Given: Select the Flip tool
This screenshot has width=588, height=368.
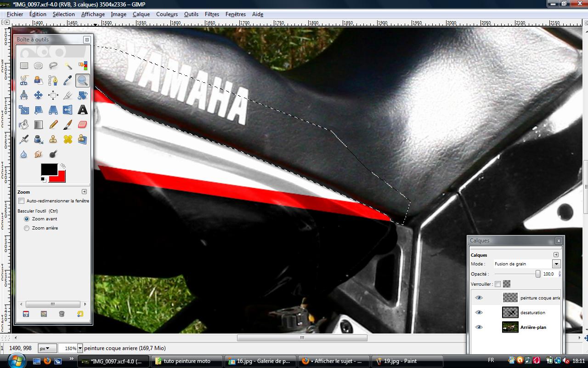Looking at the screenshot, I should (68, 110).
